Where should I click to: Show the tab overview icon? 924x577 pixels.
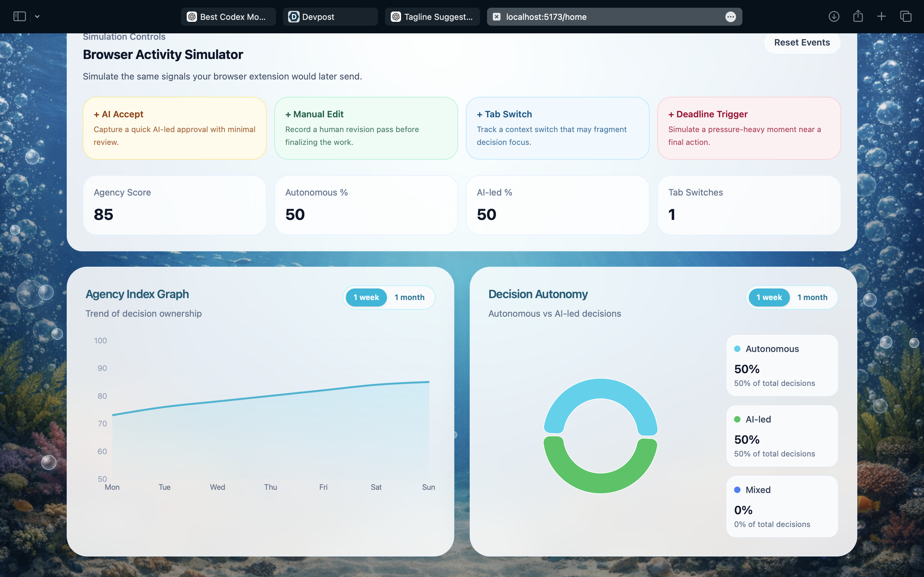click(x=906, y=16)
